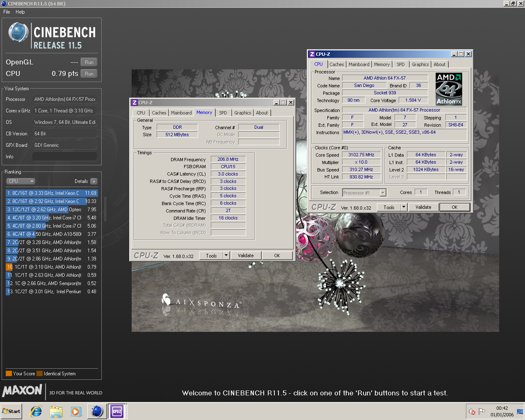Click the AMD Athlon FX logo image

pyautogui.click(x=449, y=89)
